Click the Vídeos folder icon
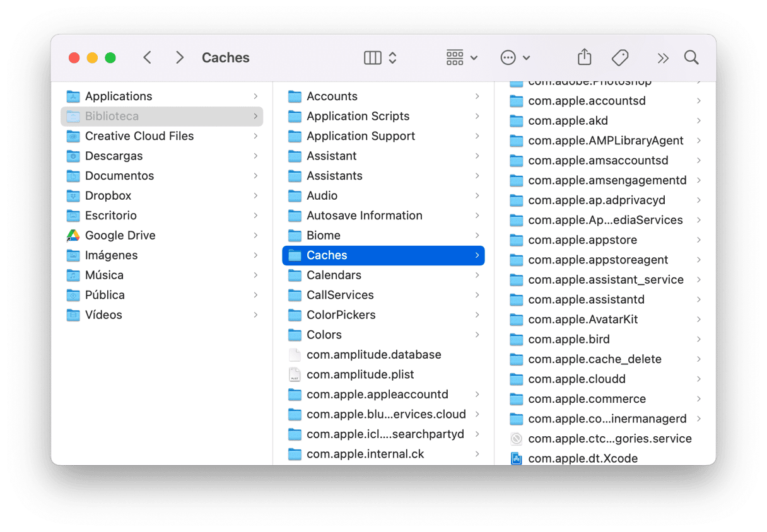The width and height of the screenshot is (767, 532). click(74, 315)
